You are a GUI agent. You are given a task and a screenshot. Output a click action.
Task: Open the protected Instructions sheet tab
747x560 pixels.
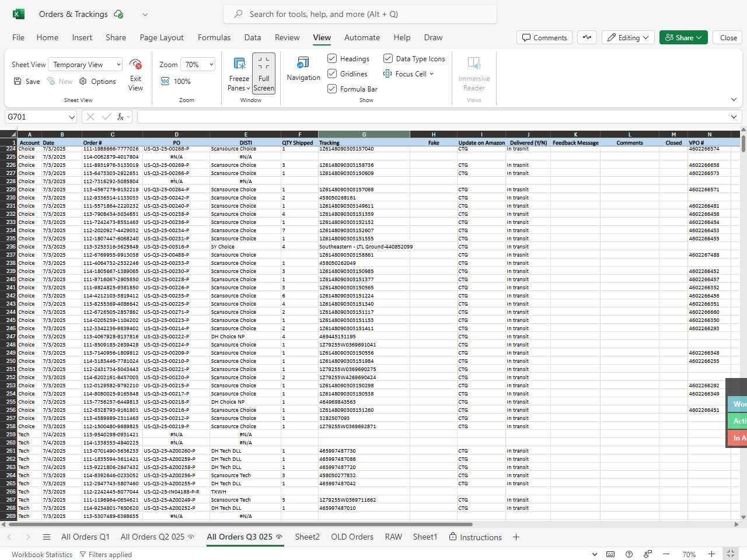click(x=475, y=537)
